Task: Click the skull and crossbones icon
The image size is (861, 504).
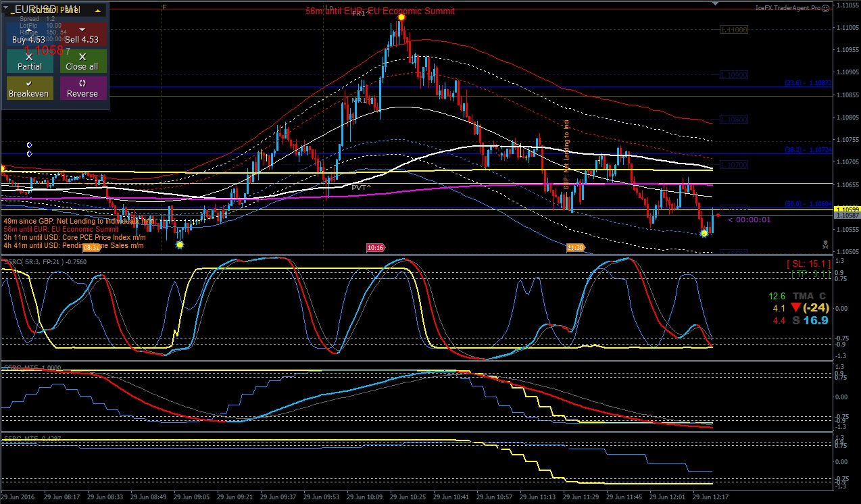Action: (x=825, y=244)
